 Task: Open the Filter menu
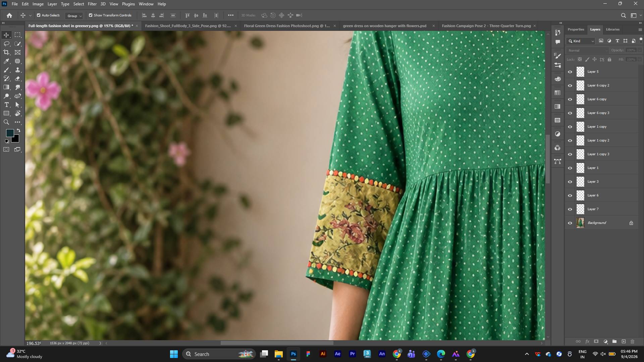tap(92, 4)
